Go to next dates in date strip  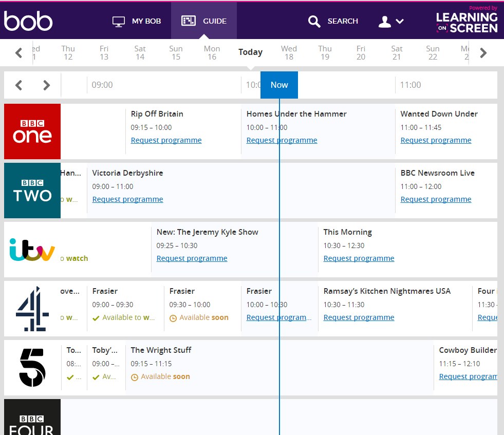[x=483, y=53]
